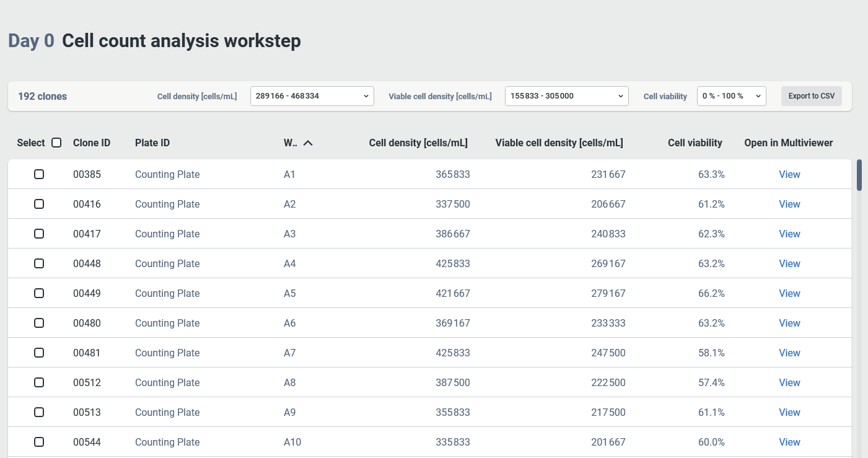Viewport: 868px width, 458px height.
Task: Click well label A6
Action: [x=290, y=323]
